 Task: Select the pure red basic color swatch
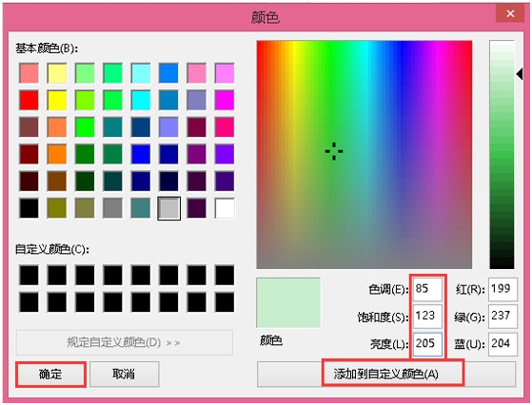click(x=30, y=101)
